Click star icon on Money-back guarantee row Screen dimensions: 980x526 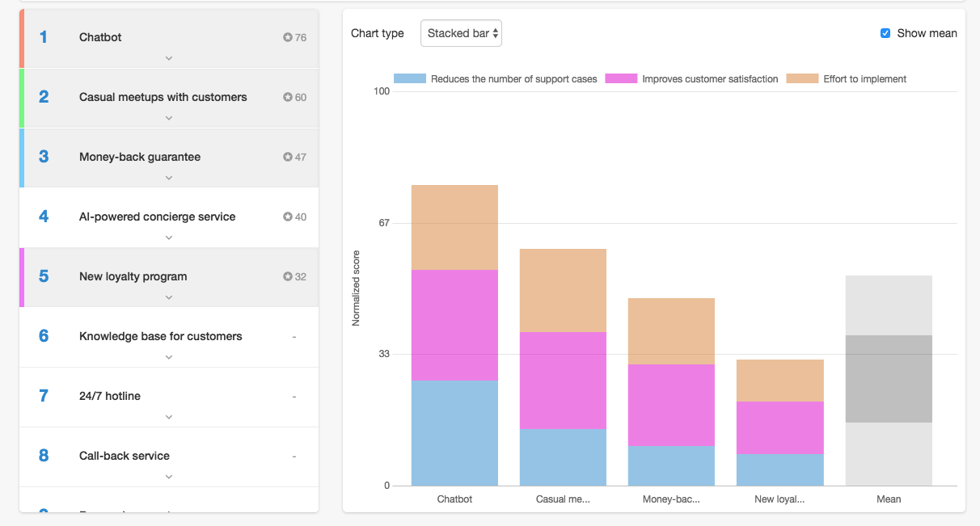[288, 157]
